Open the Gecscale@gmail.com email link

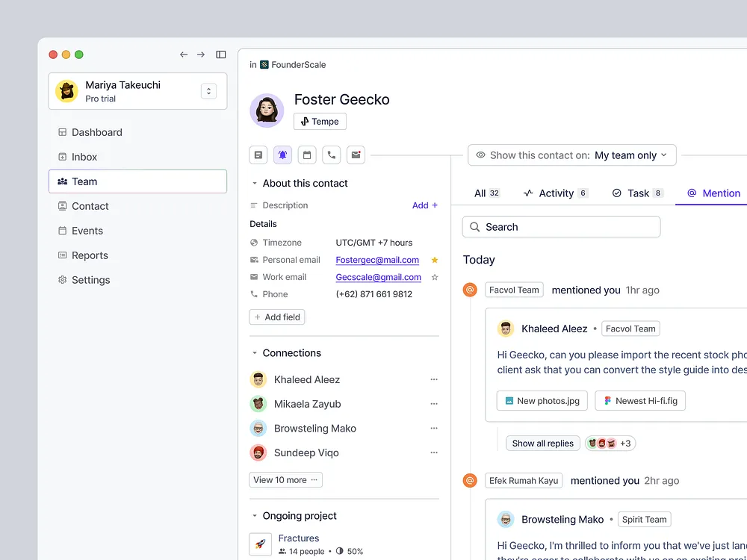(x=378, y=277)
